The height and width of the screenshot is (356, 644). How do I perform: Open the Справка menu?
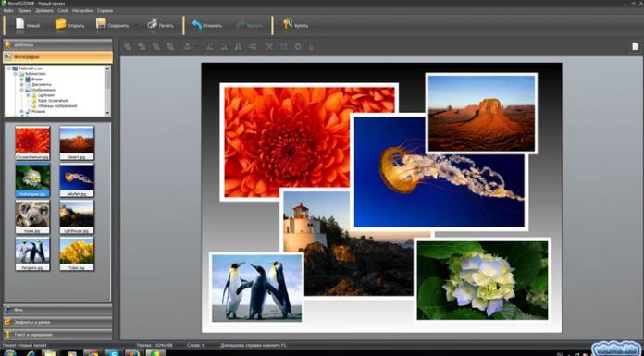tap(105, 11)
